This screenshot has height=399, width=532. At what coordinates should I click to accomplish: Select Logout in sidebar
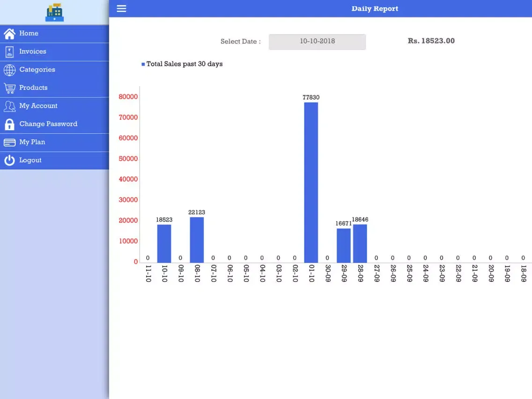54,161
